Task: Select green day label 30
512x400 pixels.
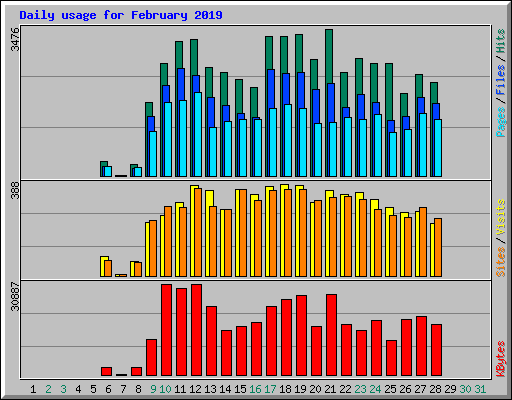Action: (x=465, y=389)
